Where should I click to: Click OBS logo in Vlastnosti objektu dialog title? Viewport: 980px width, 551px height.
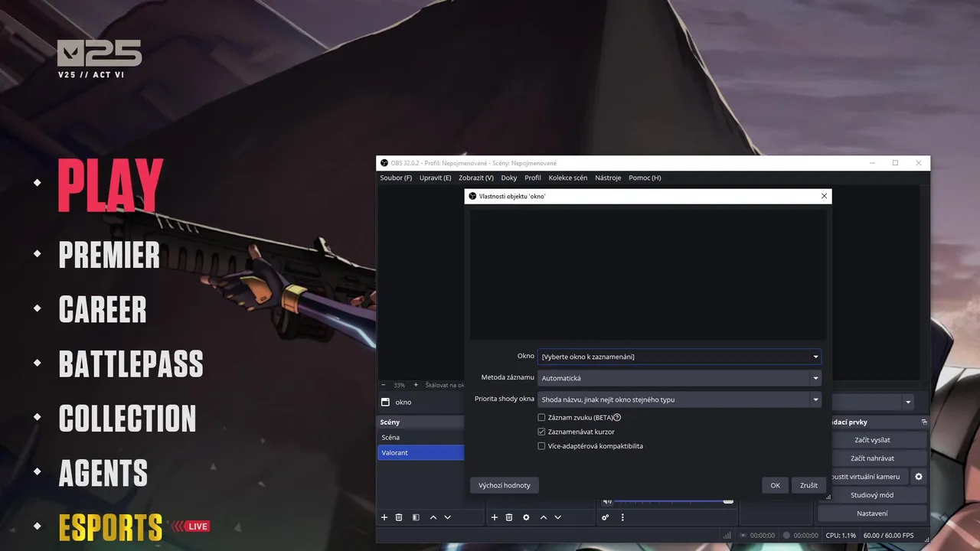(472, 197)
